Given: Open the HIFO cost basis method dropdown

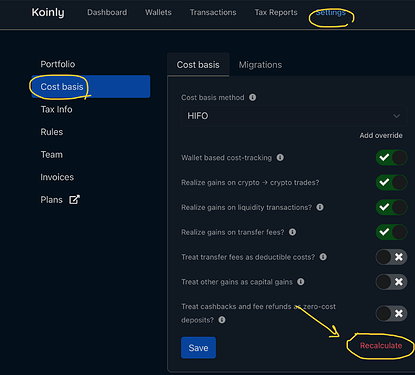Looking at the screenshot, I should pyautogui.click(x=294, y=116).
